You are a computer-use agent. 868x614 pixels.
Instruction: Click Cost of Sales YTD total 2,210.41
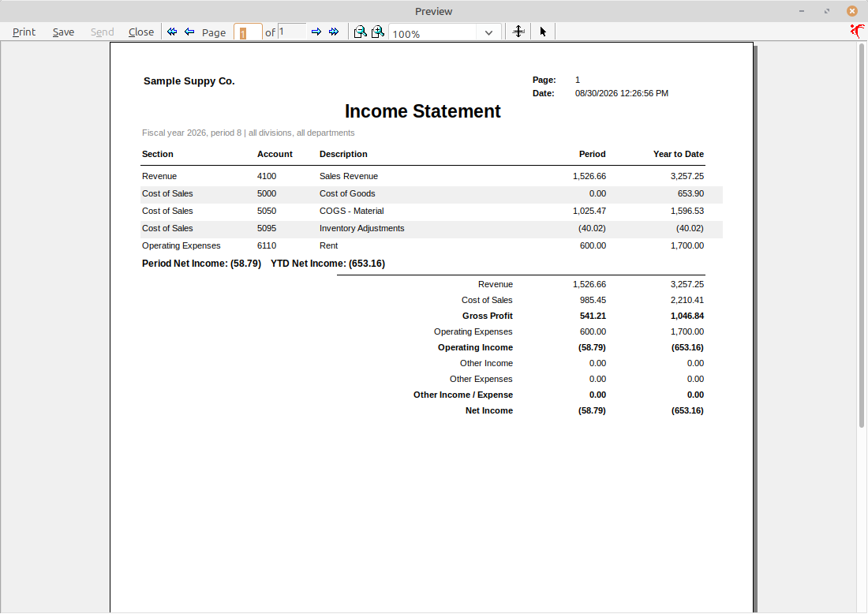point(687,300)
